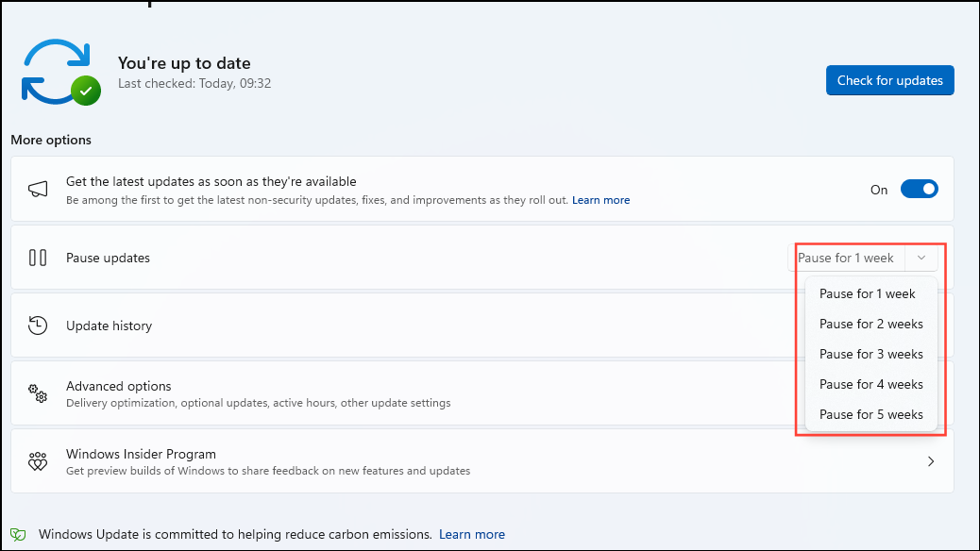Choose the 'Pause for 4 weeks' option

[x=870, y=384]
